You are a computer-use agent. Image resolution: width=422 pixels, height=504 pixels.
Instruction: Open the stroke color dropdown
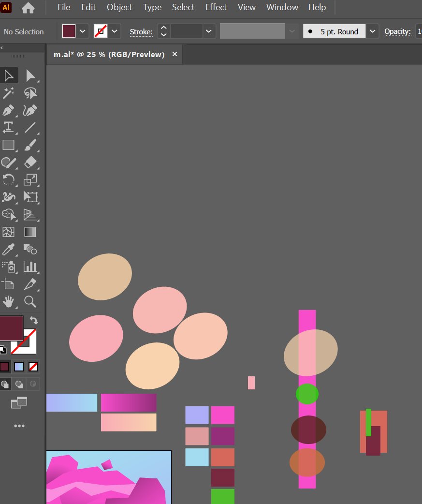[115, 31]
